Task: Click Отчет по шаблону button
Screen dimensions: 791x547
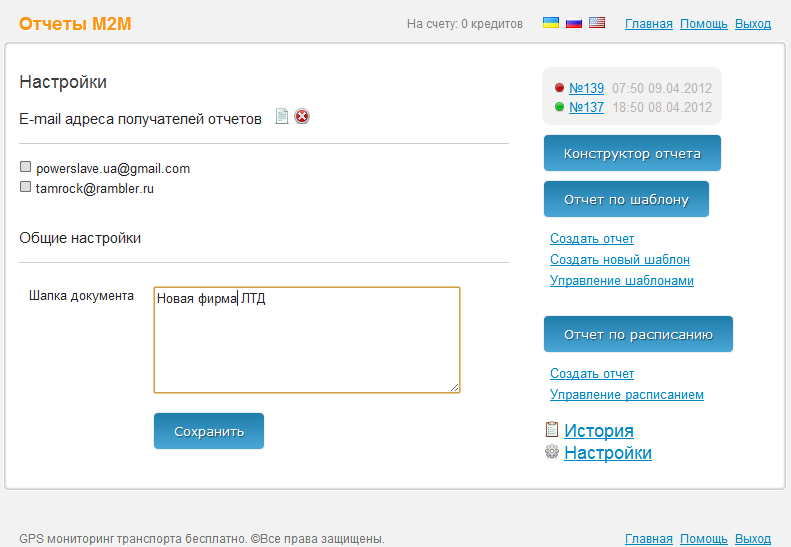Action: click(626, 199)
